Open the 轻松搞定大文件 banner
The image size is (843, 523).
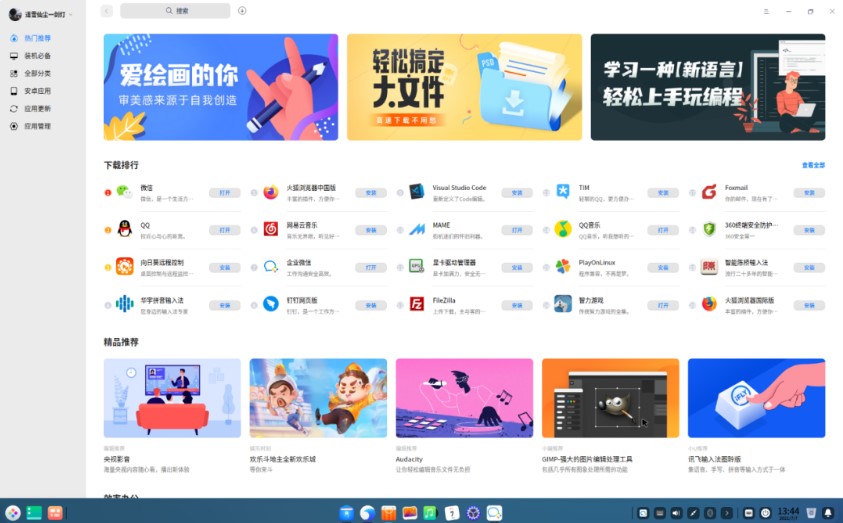click(465, 87)
